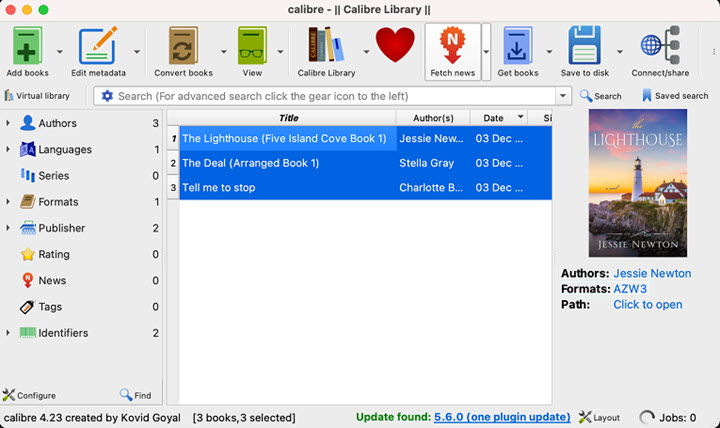Open the Add books dropdown arrow
The image size is (720, 428).
[60, 51]
